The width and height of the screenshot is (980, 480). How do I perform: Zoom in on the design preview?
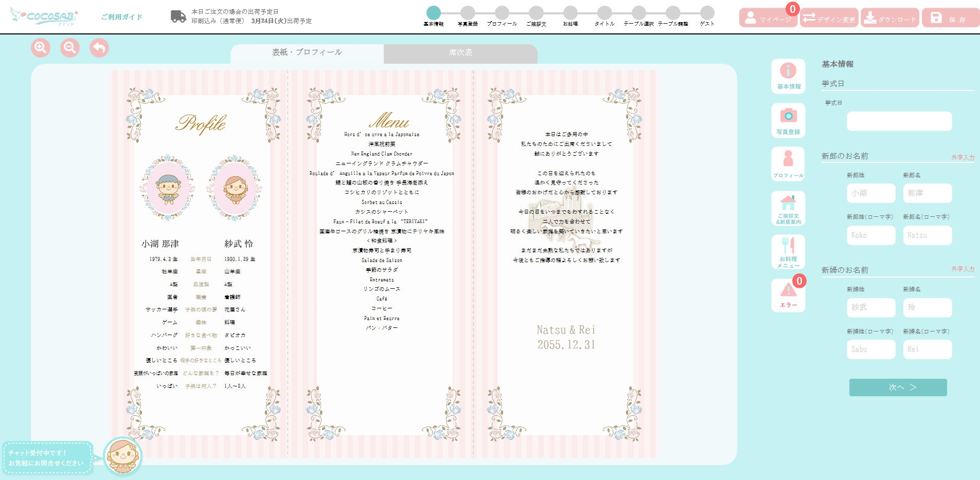pyautogui.click(x=40, y=47)
